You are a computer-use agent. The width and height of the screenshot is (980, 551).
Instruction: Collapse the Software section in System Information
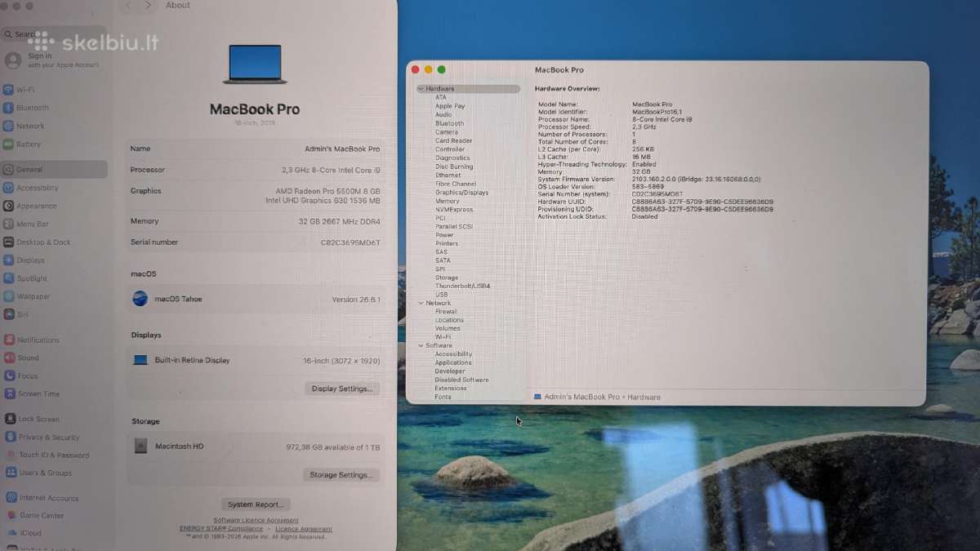(x=421, y=345)
